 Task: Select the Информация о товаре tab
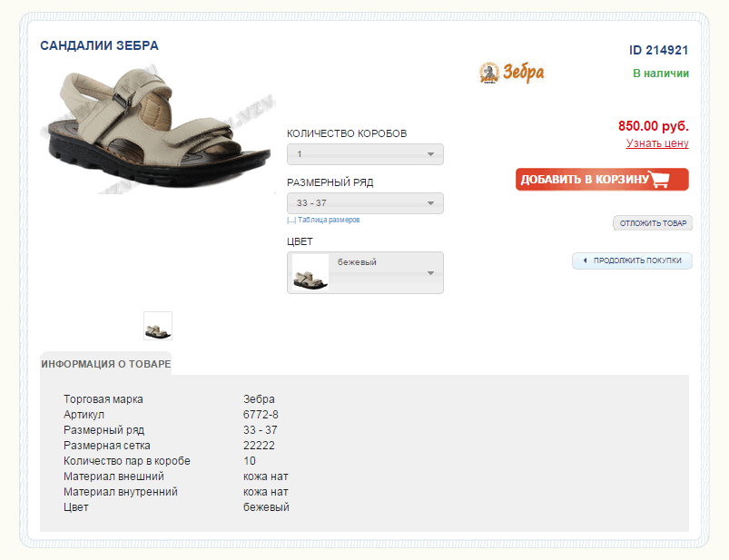(x=105, y=364)
